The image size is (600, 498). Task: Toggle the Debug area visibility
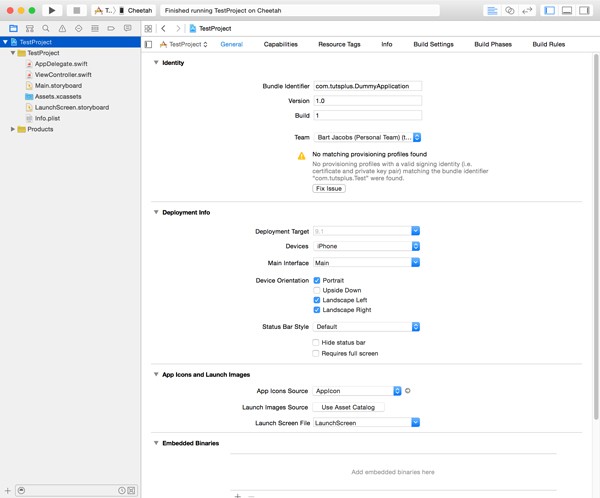coord(567,10)
